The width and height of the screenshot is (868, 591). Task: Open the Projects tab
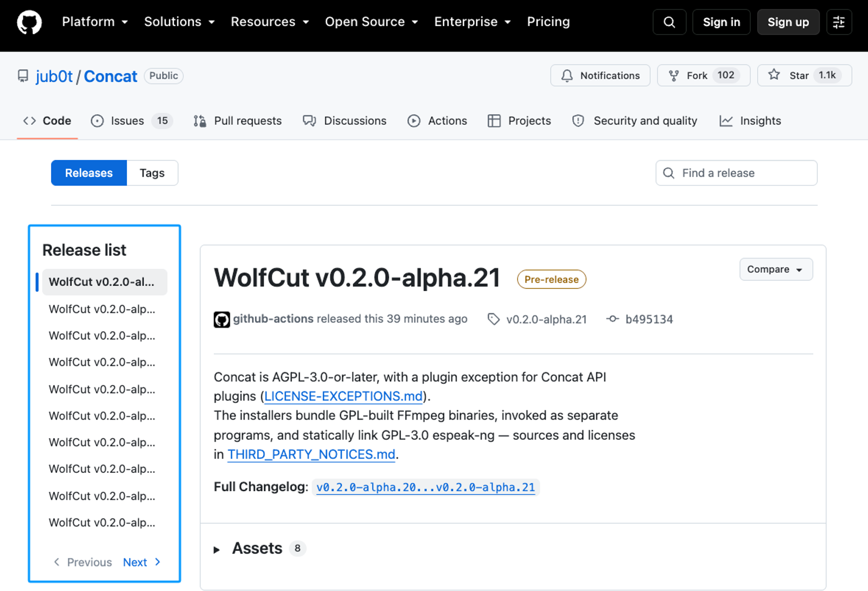pyautogui.click(x=520, y=121)
